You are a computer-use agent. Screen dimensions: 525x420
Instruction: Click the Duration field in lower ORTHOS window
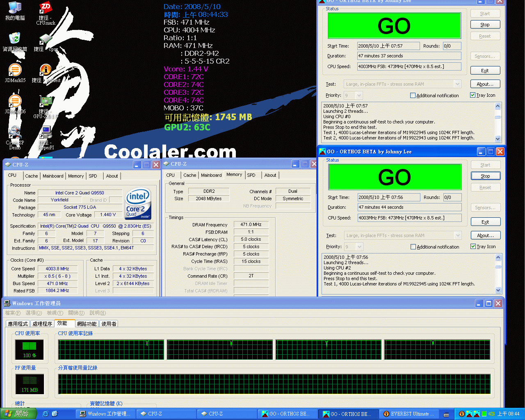coord(409,207)
